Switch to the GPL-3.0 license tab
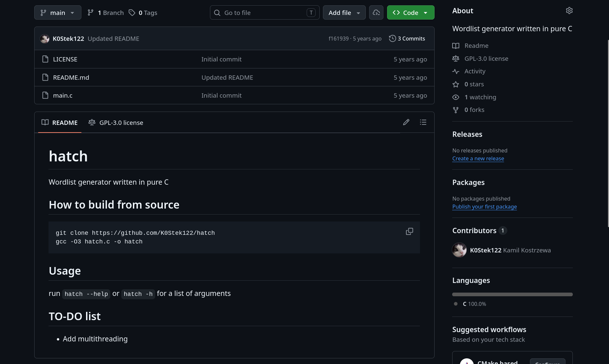This screenshot has height=364, width=609. 116,123
